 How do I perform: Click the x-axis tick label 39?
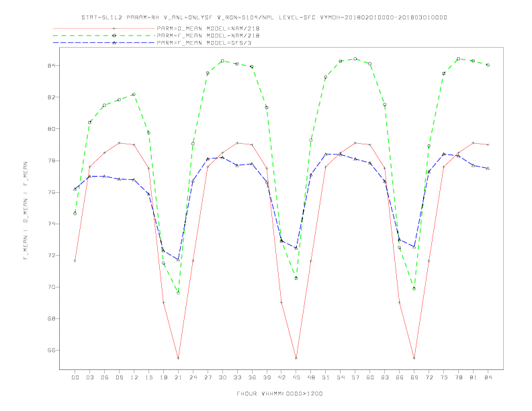point(267,377)
